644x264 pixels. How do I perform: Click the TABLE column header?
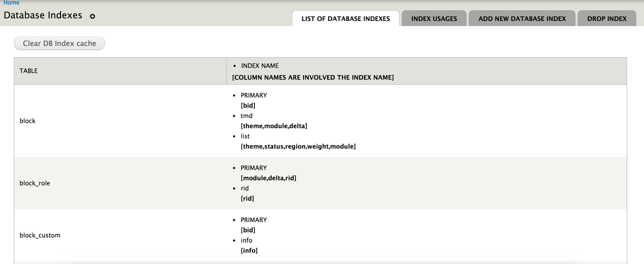(29, 71)
